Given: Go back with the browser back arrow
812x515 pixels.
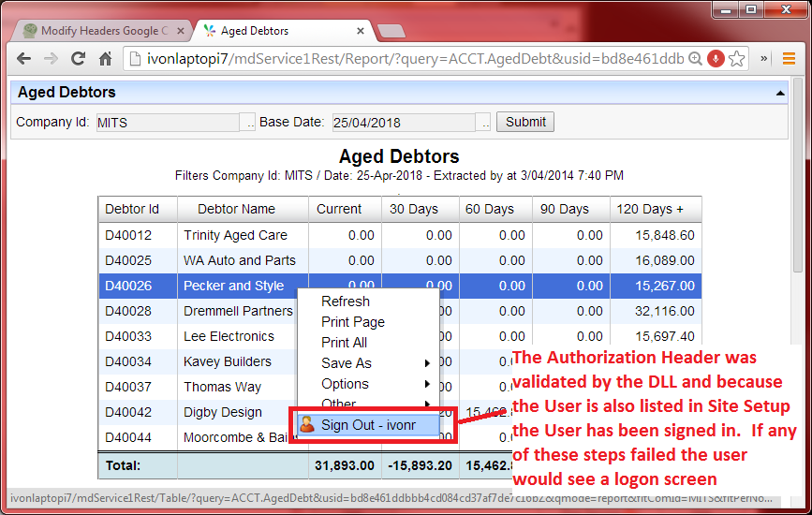Looking at the screenshot, I should pos(23,59).
